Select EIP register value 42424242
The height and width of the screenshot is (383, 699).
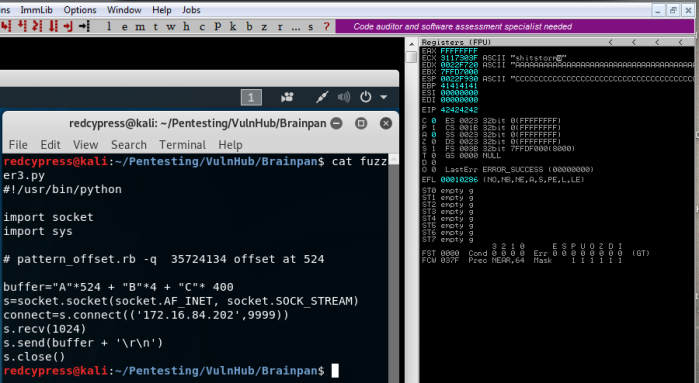pyautogui.click(x=459, y=110)
